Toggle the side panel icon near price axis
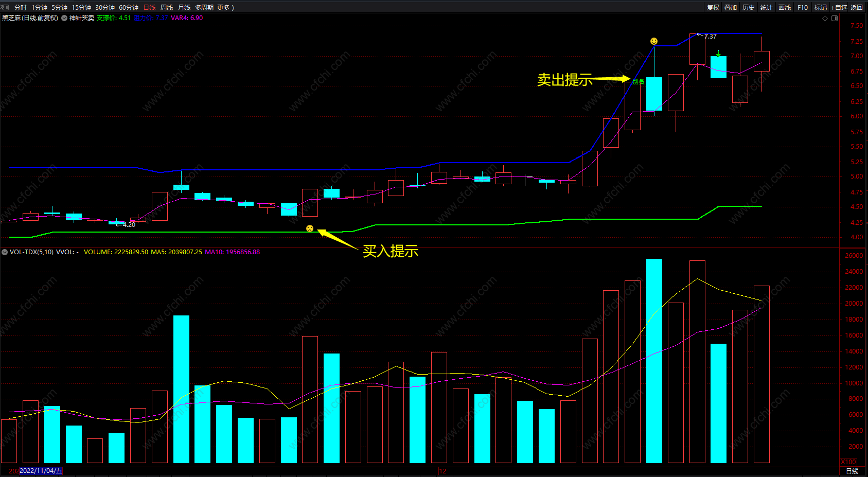Image resolution: width=868 pixels, height=477 pixels. (835, 18)
